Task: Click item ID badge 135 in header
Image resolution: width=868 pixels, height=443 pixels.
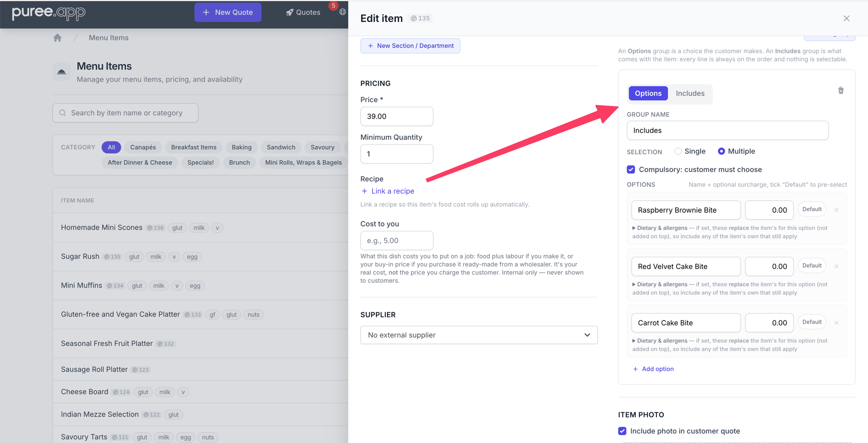Action: (420, 18)
